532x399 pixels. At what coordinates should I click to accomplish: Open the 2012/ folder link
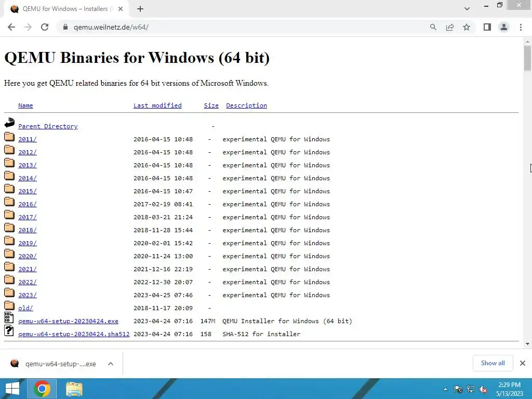pos(28,152)
